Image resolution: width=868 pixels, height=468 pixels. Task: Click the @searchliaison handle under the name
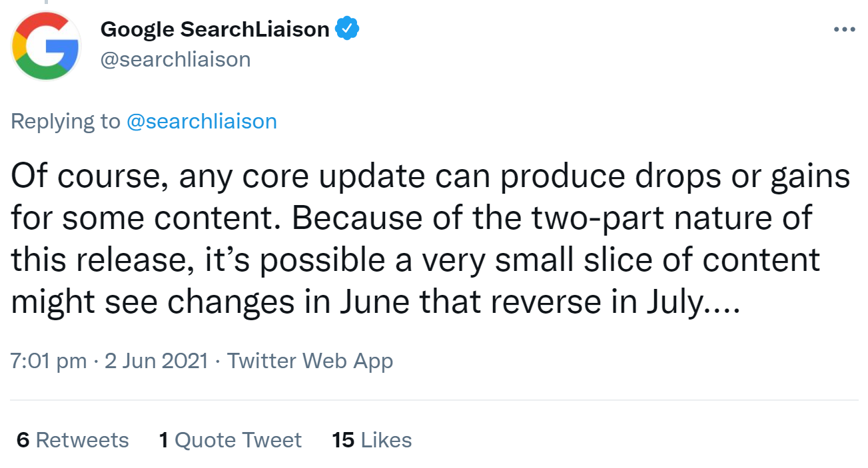coord(176,59)
